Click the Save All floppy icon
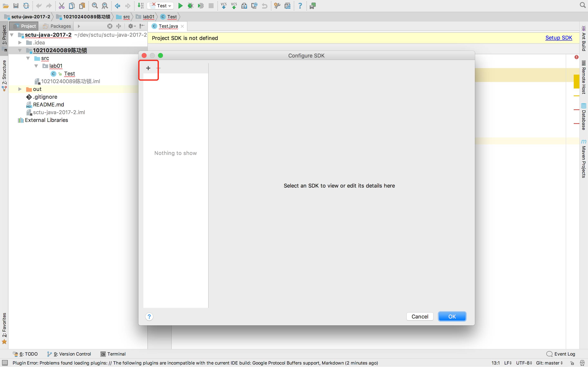The width and height of the screenshot is (588, 367). click(x=16, y=6)
